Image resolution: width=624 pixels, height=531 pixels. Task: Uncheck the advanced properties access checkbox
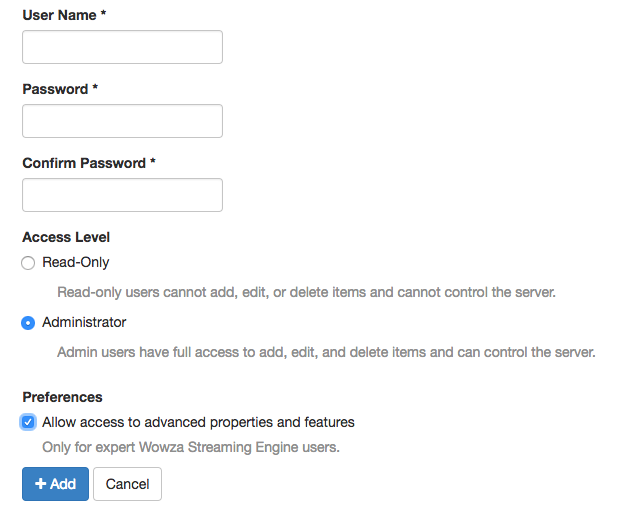point(28,422)
